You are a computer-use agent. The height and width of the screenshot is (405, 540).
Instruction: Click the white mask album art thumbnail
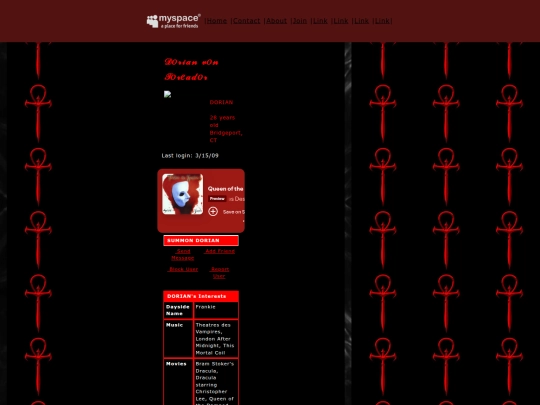pyautogui.click(x=183, y=194)
